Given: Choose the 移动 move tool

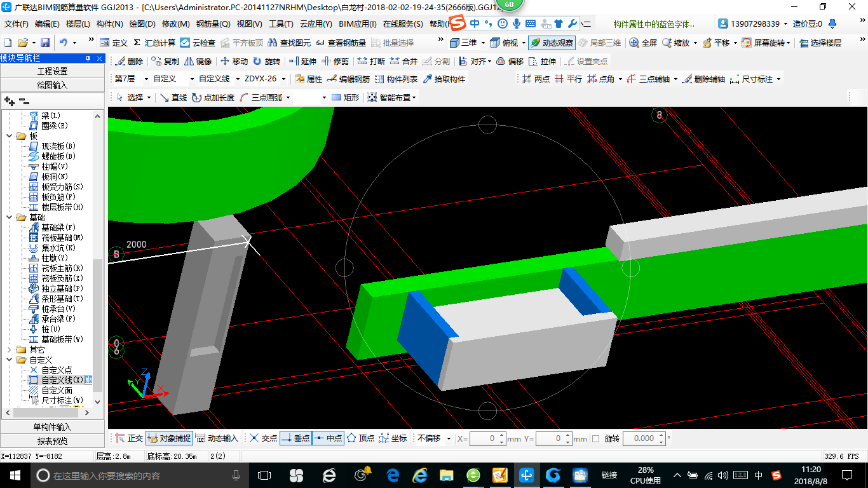Looking at the screenshot, I should coord(234,62).
